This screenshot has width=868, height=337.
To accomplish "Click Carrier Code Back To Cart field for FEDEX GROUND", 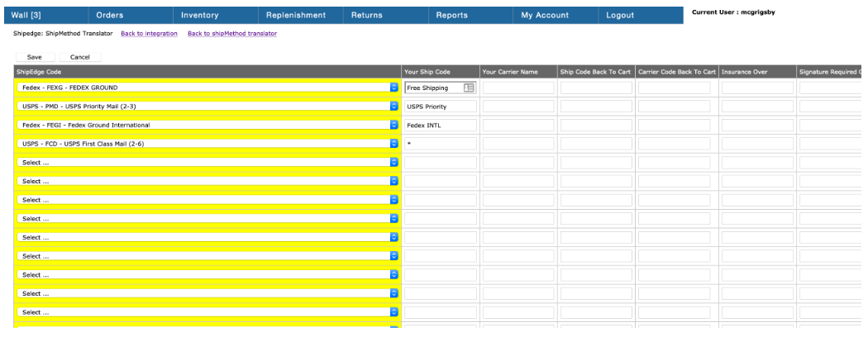I will click(675, 88).
